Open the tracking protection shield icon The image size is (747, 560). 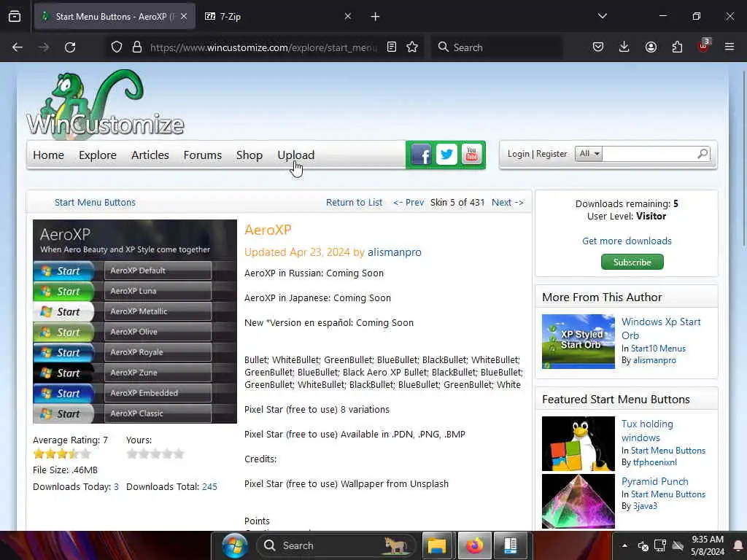tap(117, 47)
